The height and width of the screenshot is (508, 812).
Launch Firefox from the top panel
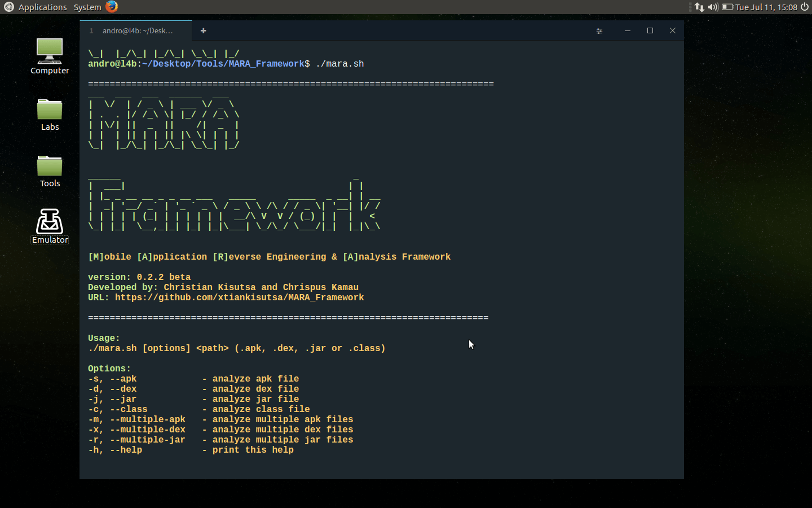tap(112, 7)
